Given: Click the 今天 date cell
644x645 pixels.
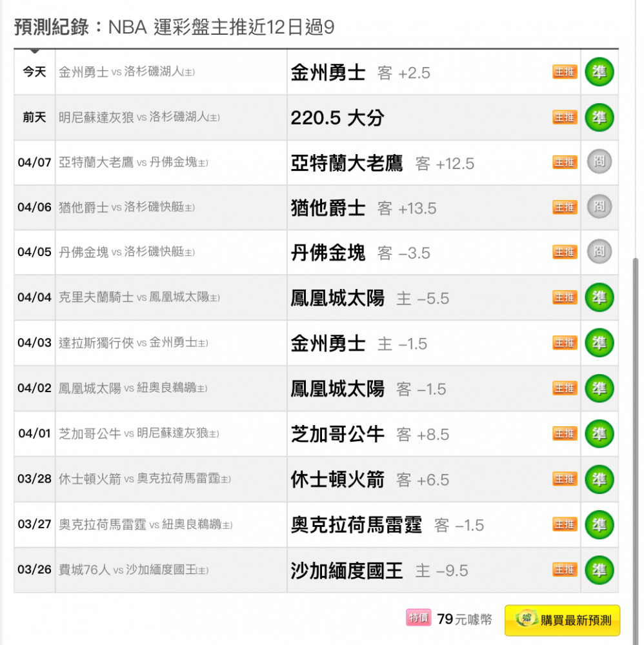Looking at the screenshot, I should [x=35, y=72].
